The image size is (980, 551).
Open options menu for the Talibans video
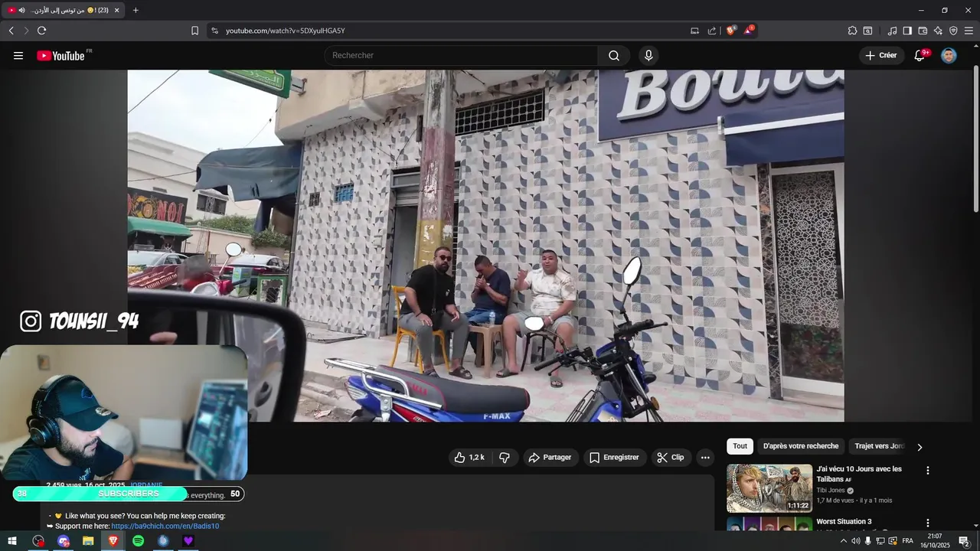point(928,471)
